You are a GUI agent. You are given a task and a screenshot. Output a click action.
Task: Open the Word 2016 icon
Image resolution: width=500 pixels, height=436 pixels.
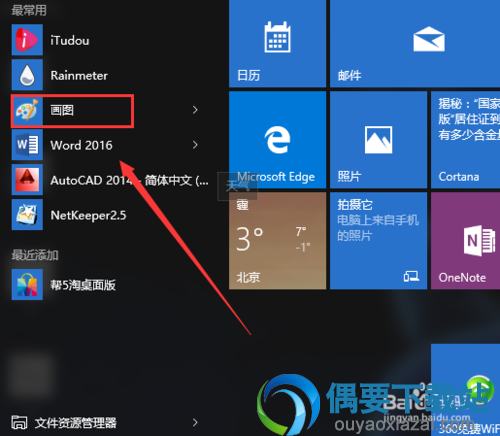point(27,145)
